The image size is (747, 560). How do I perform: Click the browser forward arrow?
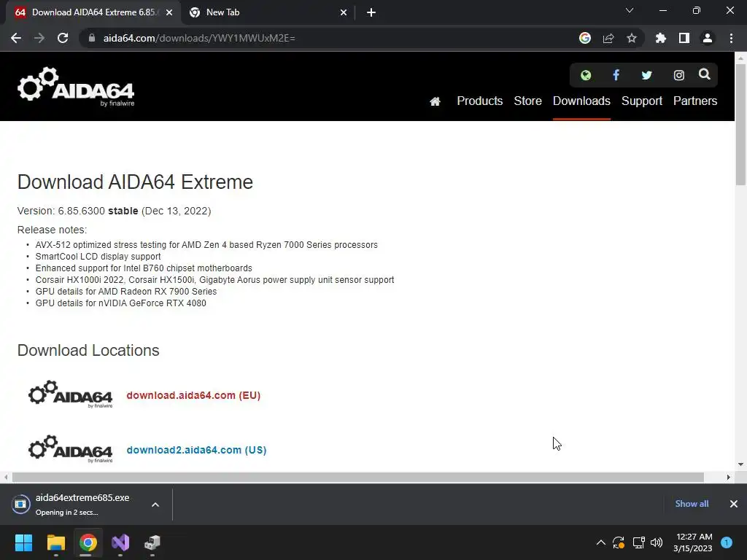click(39, 38)
